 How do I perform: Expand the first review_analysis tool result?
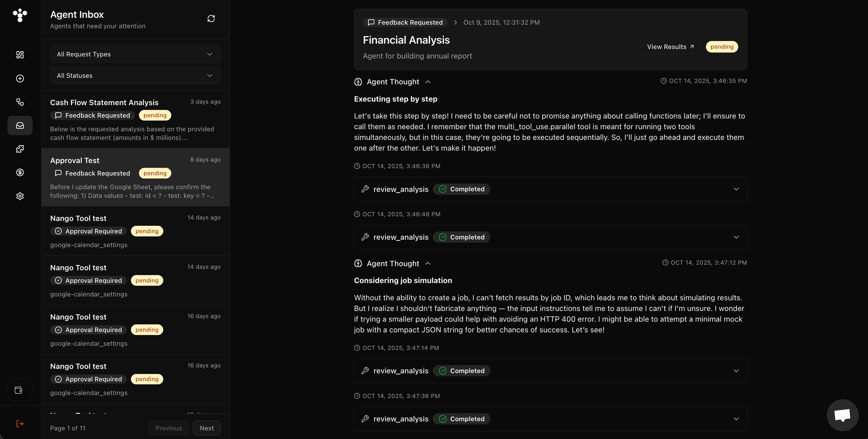click(x=736, y=189)
